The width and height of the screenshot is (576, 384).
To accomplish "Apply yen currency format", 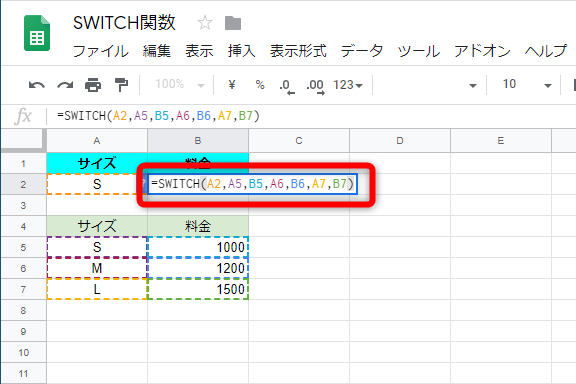I will (x=231, y=85).
